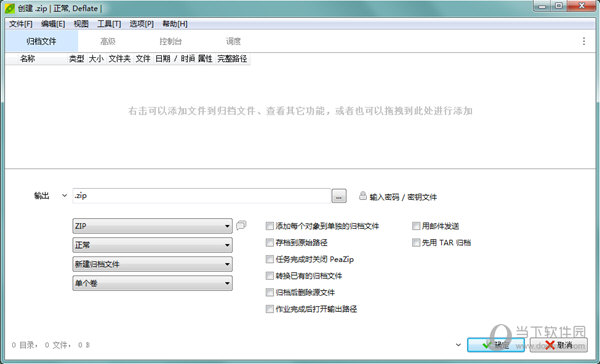The width and height of the screenshot is (600, 364).
Task: Open the 工具[T] menu
Action: [x=109, y=24]
